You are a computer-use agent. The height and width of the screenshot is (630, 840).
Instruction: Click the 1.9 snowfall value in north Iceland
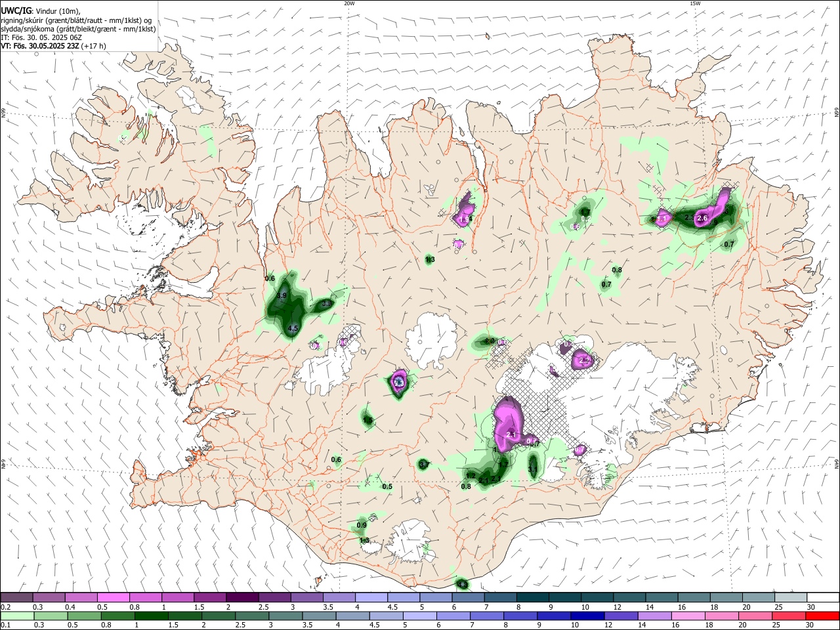point(465,219)
